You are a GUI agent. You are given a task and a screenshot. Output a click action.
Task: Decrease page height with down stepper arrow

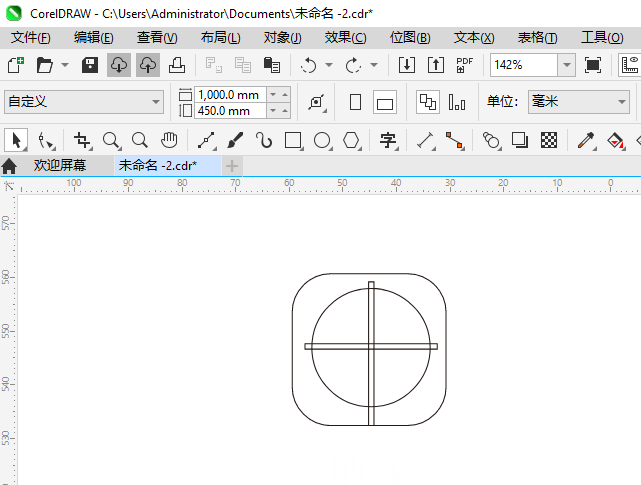[x=273, y=111]
